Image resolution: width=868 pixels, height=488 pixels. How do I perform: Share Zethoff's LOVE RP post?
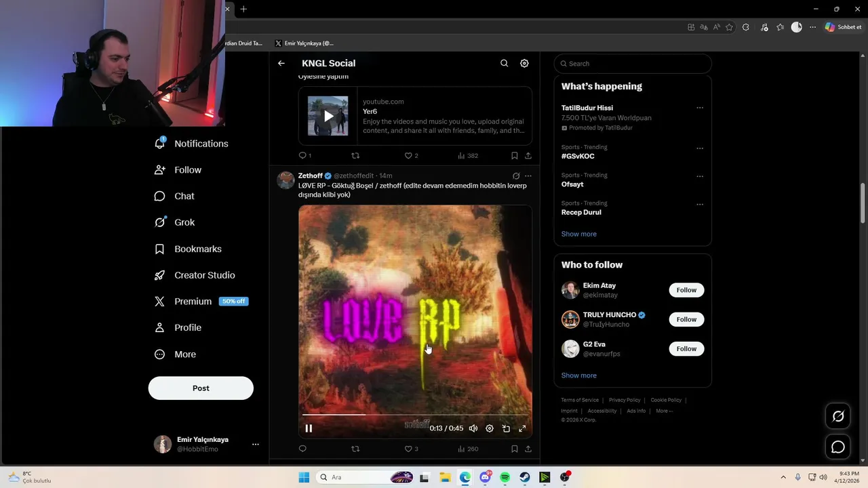[x=528, y=449]
